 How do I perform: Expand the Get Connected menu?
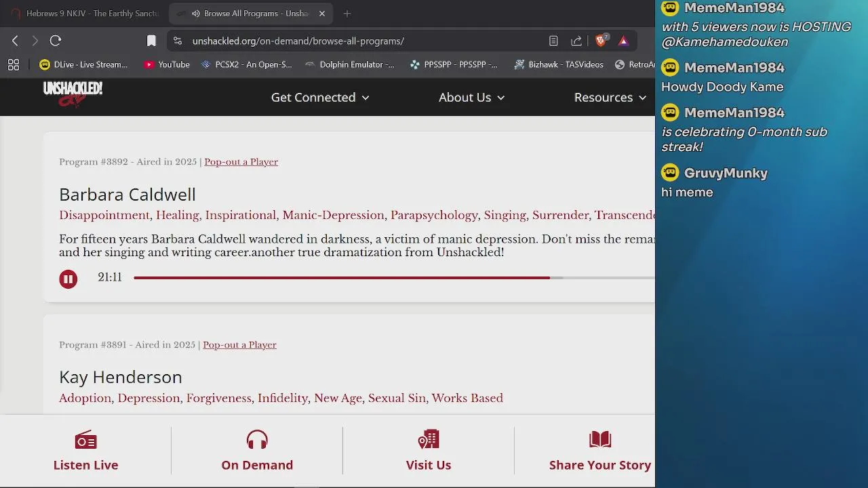coord(320,98)
